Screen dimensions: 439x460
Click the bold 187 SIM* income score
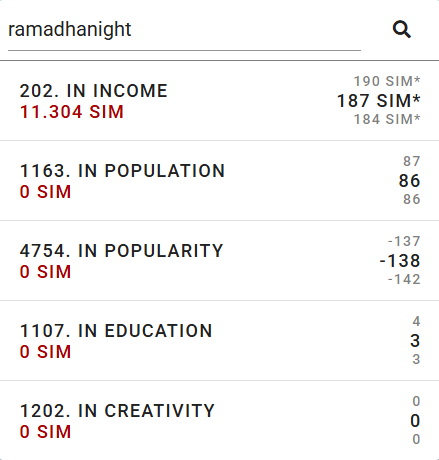[379, 101]
